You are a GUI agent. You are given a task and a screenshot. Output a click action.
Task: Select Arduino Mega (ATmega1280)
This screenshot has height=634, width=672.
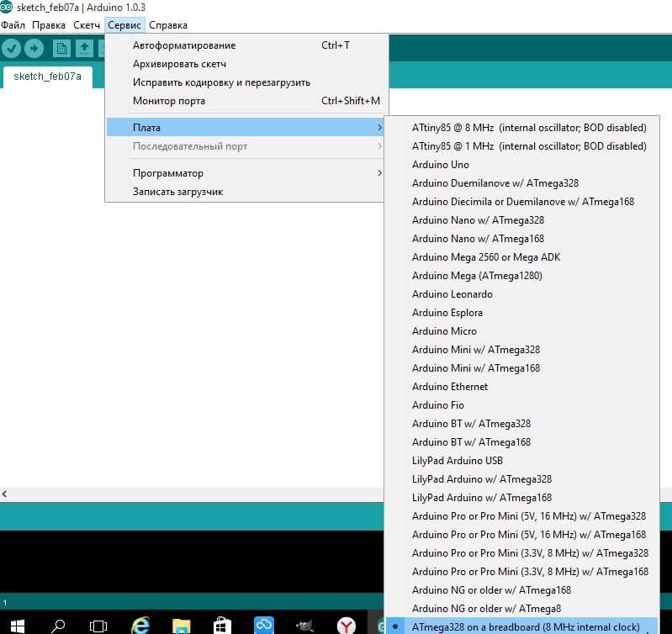[521, 276]
